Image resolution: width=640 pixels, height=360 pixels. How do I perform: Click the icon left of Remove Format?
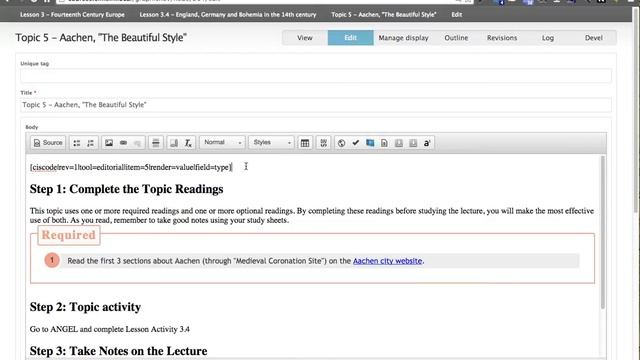click(x=174, y=143)
